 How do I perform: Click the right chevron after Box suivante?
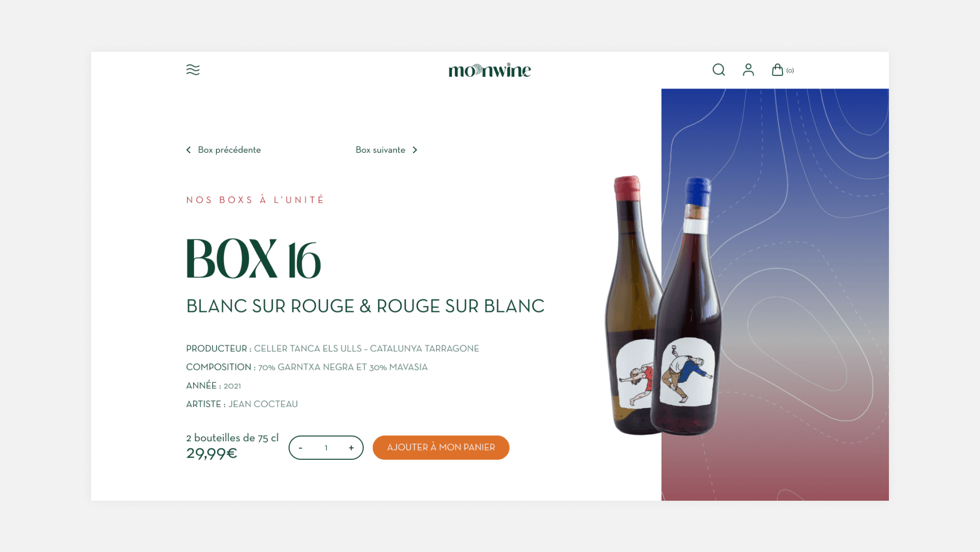point(415,150)
